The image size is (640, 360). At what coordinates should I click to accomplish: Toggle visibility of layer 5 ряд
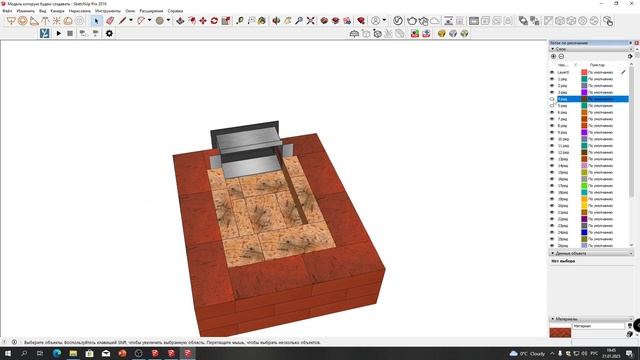coord(552,106)
